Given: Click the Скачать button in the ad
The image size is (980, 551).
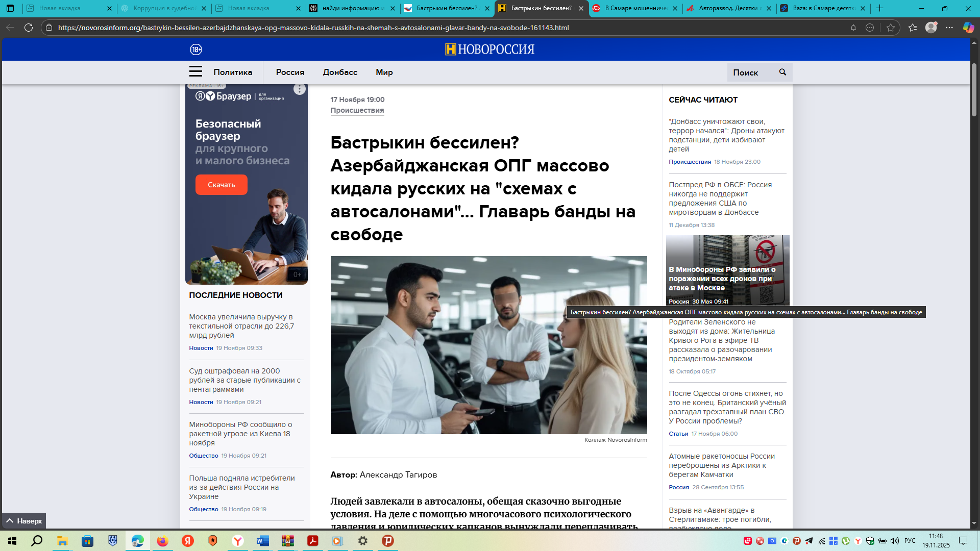Looking at the screenshot, I should click(x=221, y=185).
